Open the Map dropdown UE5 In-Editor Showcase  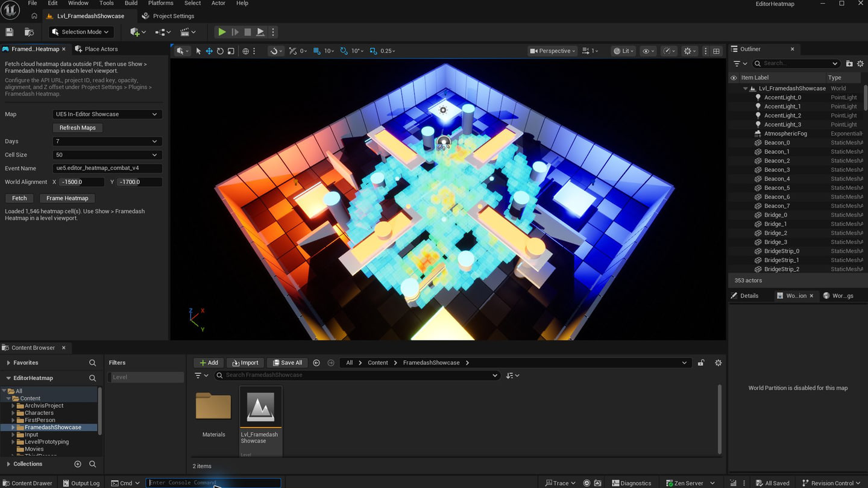(107, 114)
